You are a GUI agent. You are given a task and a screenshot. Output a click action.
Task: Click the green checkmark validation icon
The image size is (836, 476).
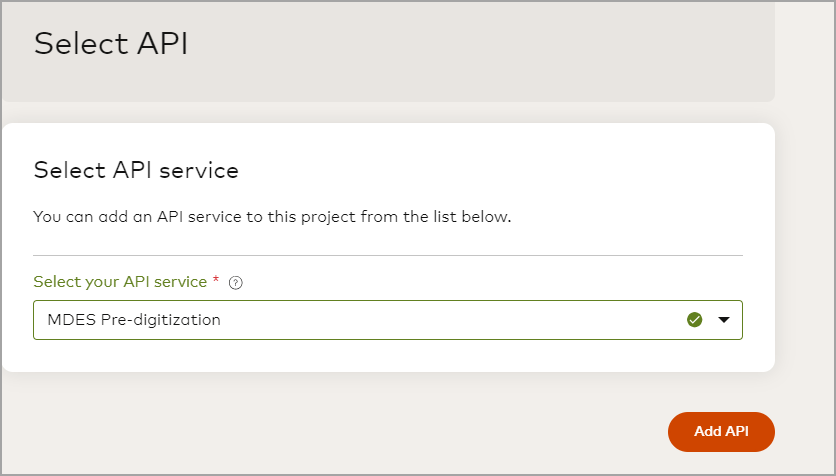pos(695,320)
